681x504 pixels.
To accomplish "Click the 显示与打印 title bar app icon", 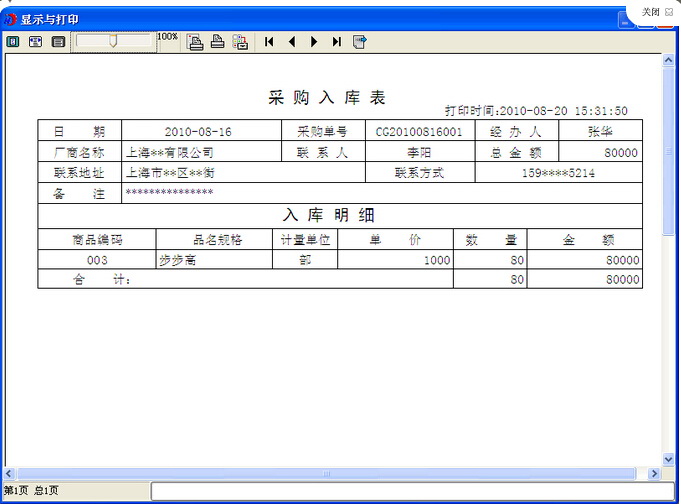I will 10,20.
